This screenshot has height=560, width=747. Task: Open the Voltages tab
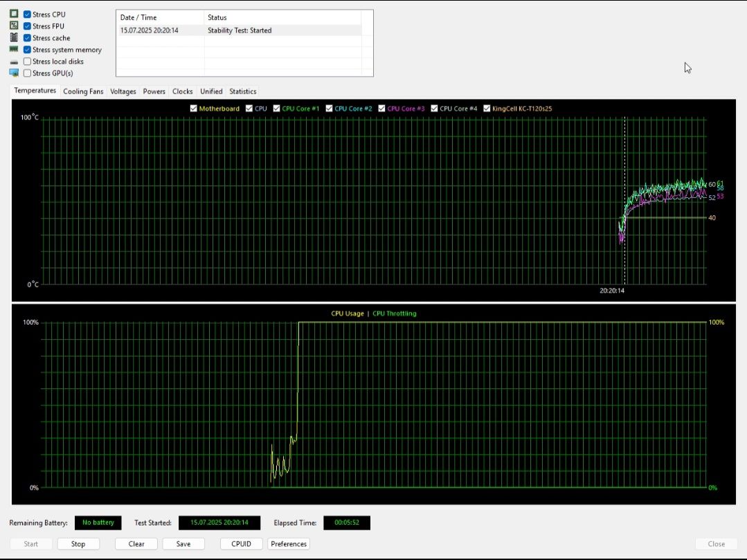(123, 91)
